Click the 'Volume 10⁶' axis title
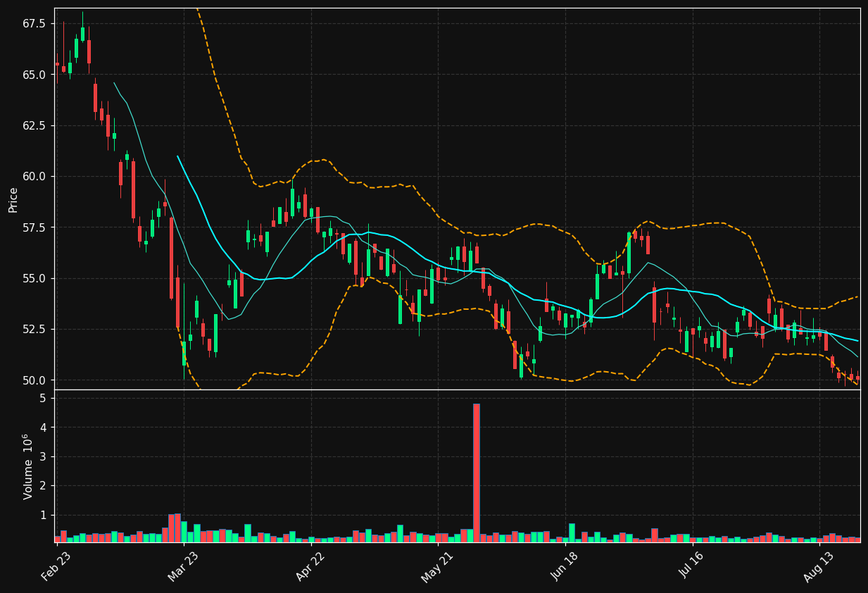Screen dimensions: 868x593 (x=28, y=466)
